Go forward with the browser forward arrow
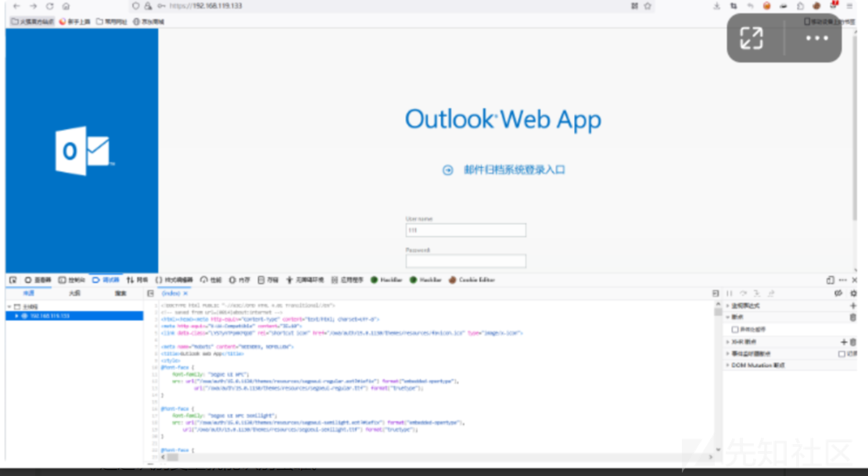 33,6
